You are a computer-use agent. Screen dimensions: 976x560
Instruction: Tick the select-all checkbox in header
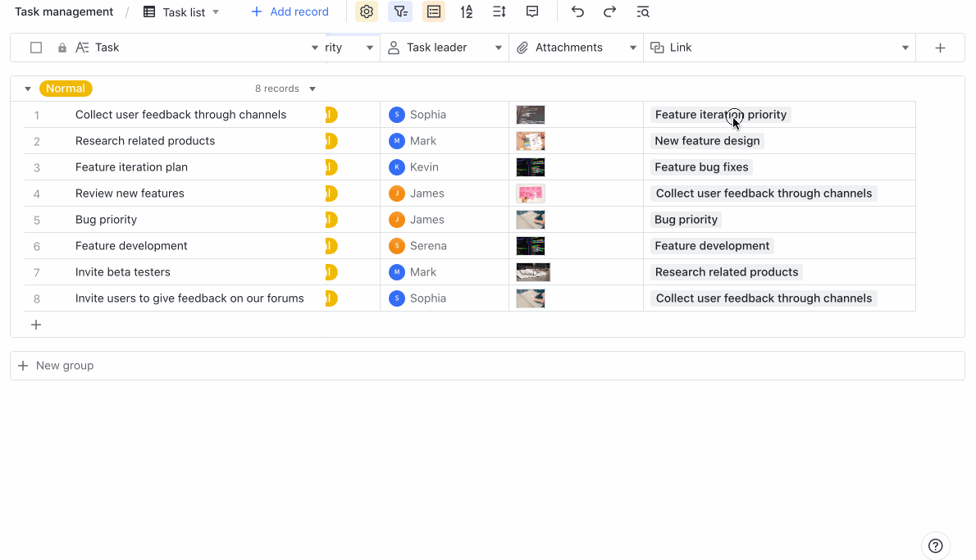36,48
